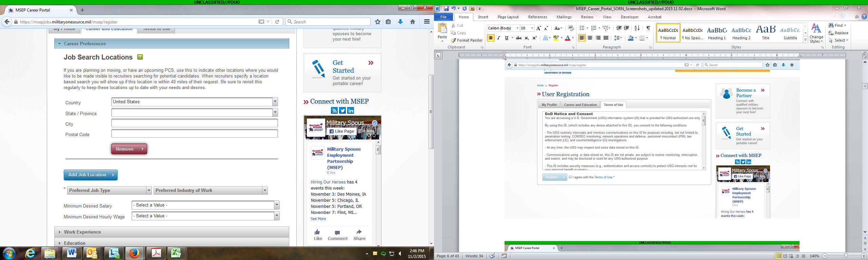Image resolution: width=868 pixels, height=260 pixels.
Task: Click into the City input field
Action: pyautogui.click(x=195, y=123)
